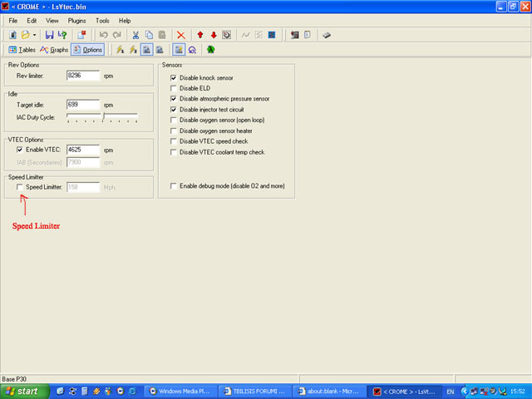The width and height of the screenshot is (532, 399).
Task: Click the Undo arrow icon
Action: point(104,35)
